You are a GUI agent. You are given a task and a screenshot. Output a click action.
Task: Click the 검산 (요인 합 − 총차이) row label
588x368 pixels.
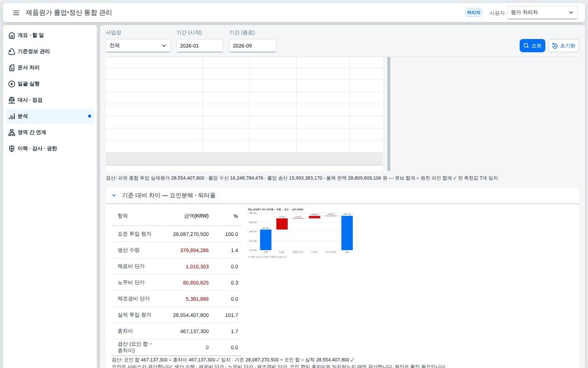click(x=135, y=347)
